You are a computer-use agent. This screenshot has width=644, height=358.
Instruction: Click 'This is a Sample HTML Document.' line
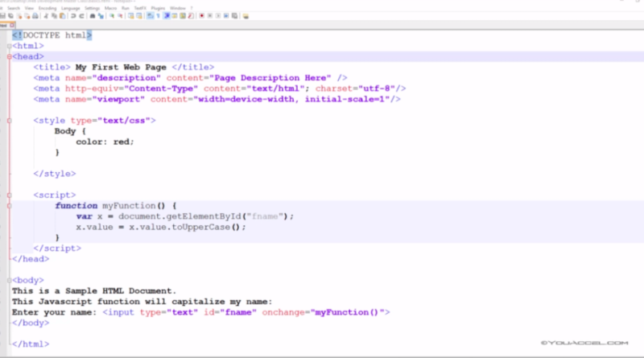[x=94, y=291]
